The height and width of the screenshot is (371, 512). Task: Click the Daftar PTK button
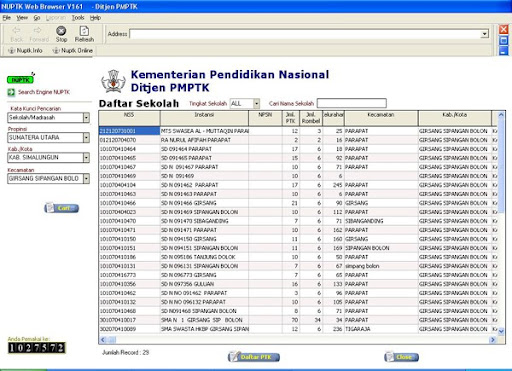click(x=254, y=357)
